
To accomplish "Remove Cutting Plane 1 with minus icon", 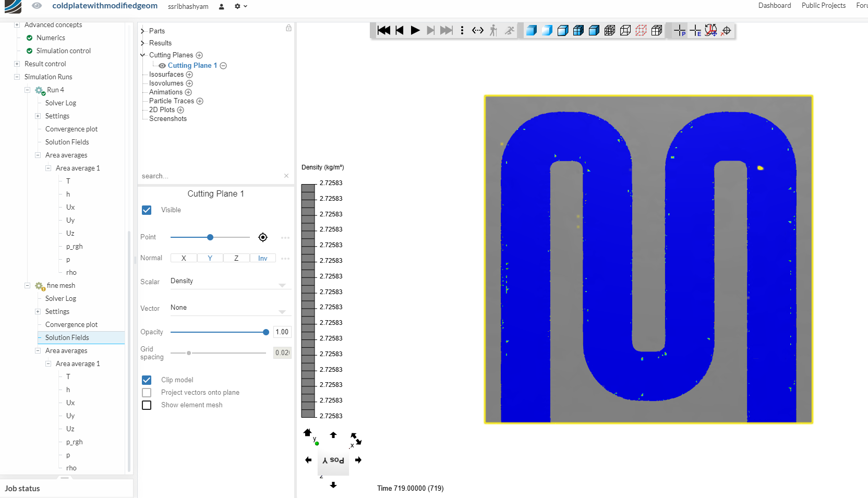I will 223,66.
